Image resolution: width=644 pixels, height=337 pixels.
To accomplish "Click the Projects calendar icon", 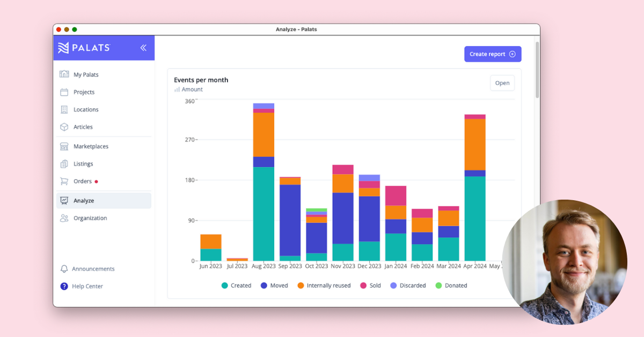I will click(x=64, y=92).
